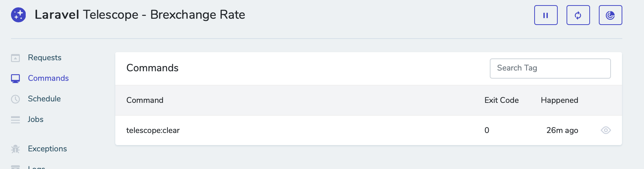Show the Exceptions section
Screen dimensions: 644x169
(47, 149)
